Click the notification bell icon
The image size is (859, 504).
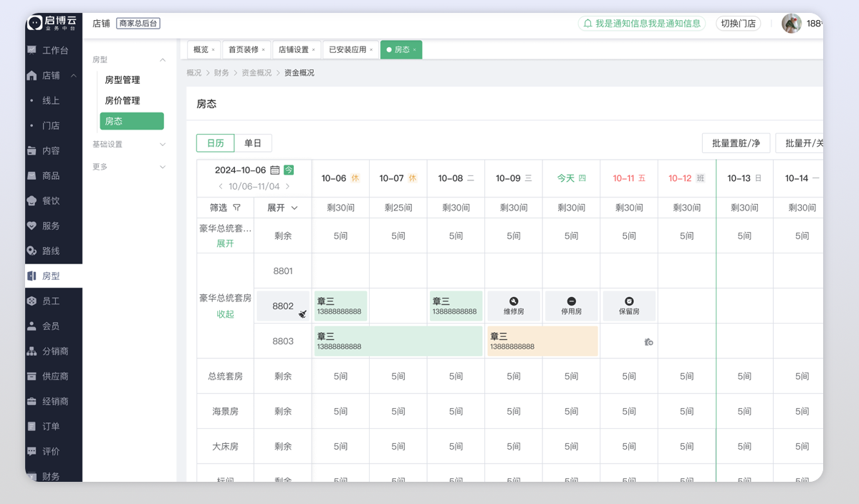click(587, 24)
